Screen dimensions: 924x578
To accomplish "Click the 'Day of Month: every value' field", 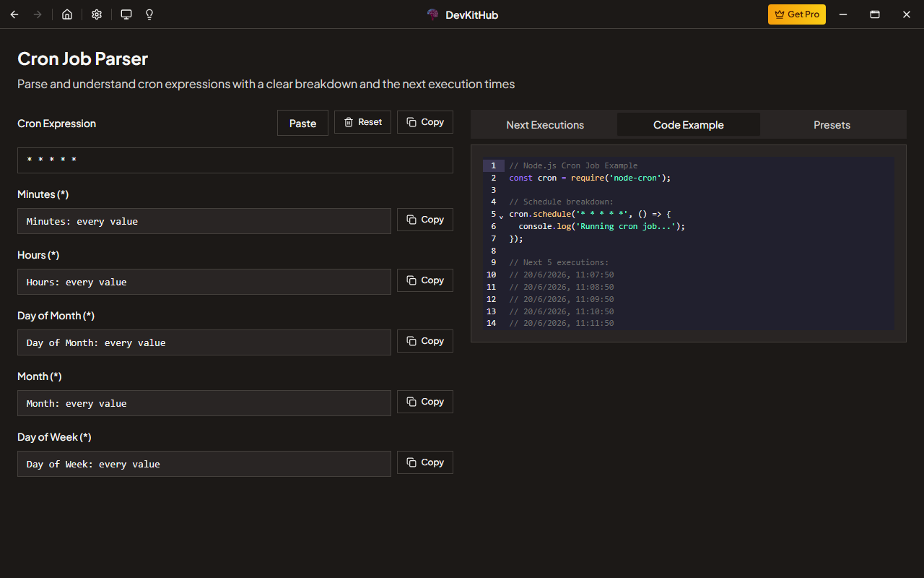I will [x=204, y=342].
